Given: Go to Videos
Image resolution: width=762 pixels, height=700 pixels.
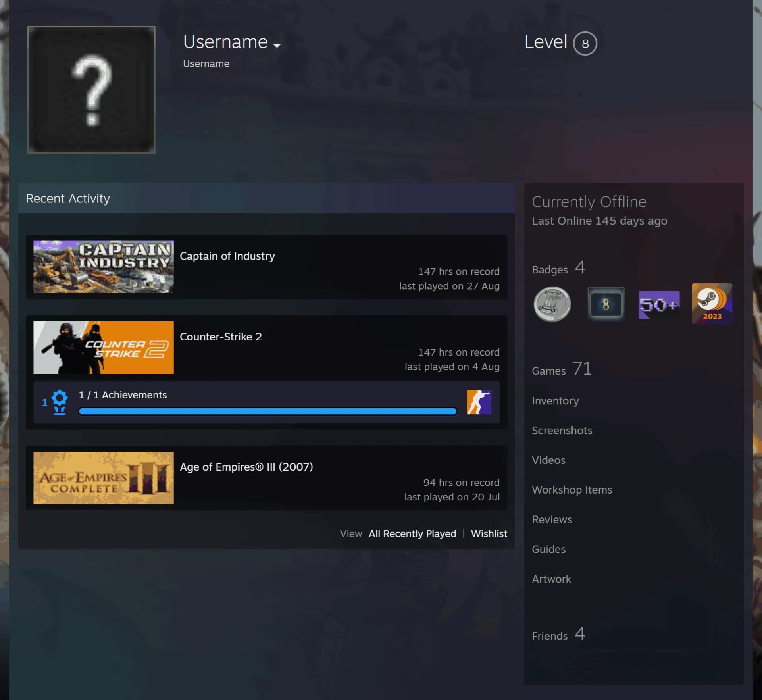Looking at the screenshot, I should click(548, 460).
